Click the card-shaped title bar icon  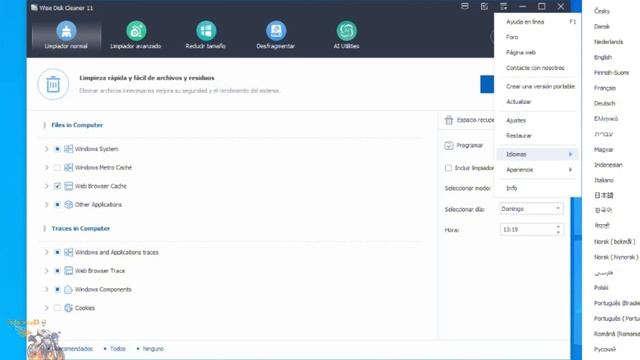point(465,7)
